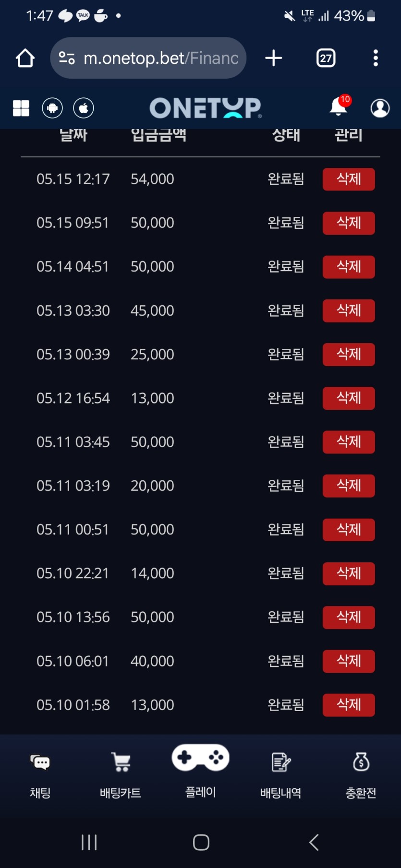This screenshot has width=401, height=868.
Task: Open notifications bell with 10 badge
Action: click(x=339, y=107)
